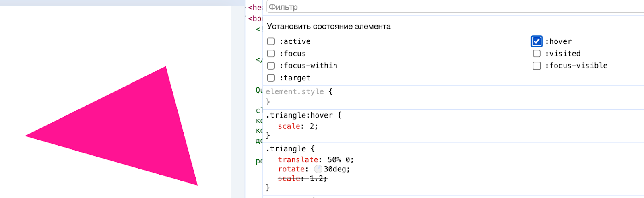The width and height of the screenshot is (644, 198).
Task: Edit the translate value 50% 0
Action: click(339, 160)
